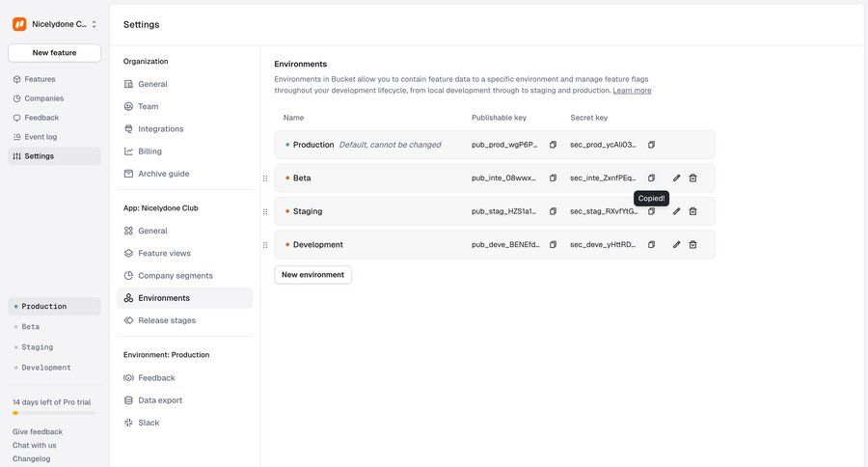Copy the Production publishable key
868x467 pixels.
553,145
